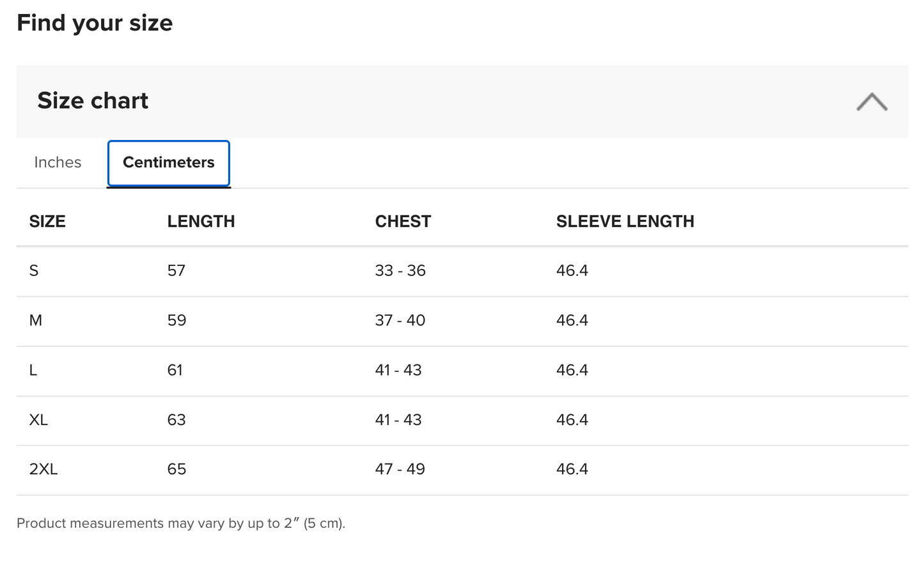Collapse the Size chart chevron icon
Image resolution: width=924 pixels, height=563 pixels.
(x=872, y=102)
